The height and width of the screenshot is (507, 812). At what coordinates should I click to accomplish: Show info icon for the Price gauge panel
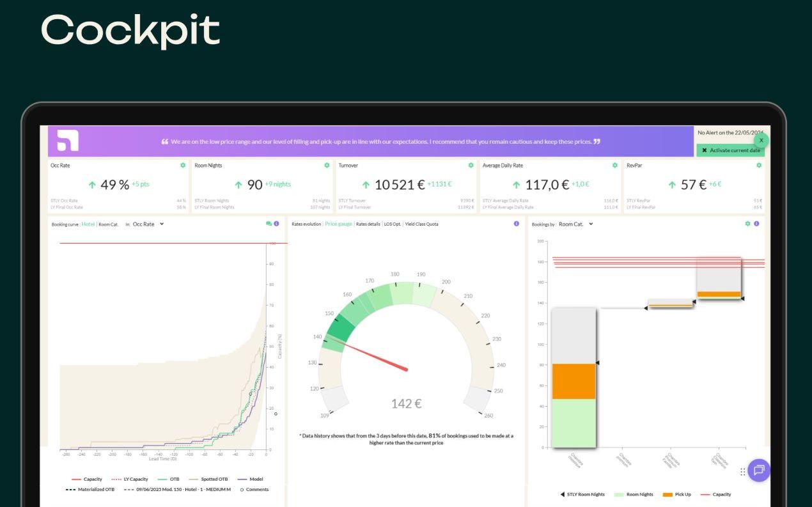click(516, 224)
